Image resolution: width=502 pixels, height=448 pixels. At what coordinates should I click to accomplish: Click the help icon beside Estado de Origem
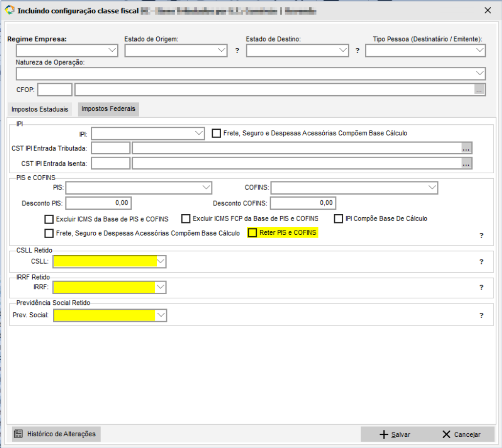pyautogui.click(x=237, y=51)
